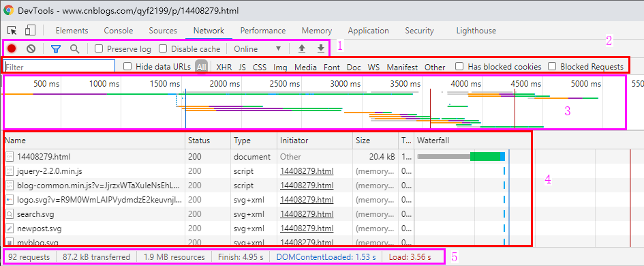Toggle the device toolbar icon

point(30,31)
